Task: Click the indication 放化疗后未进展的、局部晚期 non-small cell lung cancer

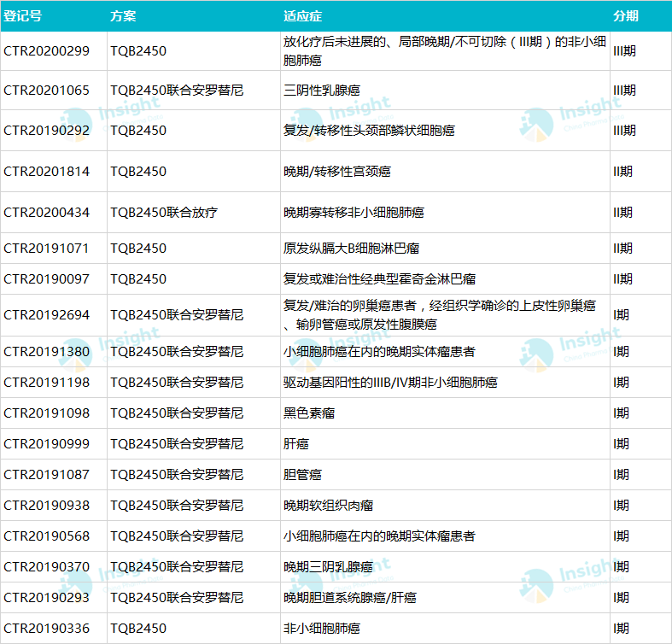Action: 444,51
